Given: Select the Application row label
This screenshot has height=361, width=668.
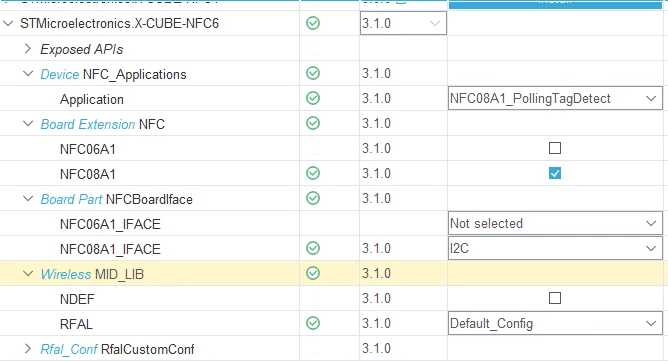Looking at the screenshot, I should point(92,99).
